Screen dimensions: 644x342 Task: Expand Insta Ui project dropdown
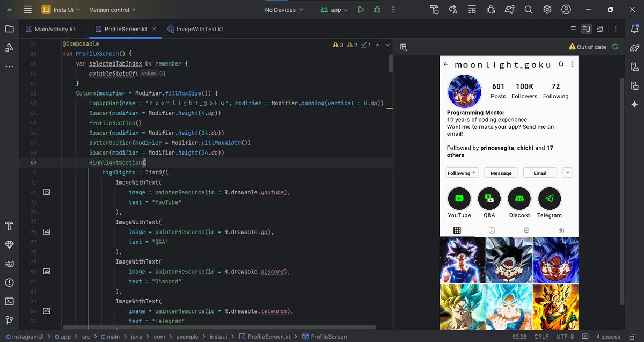point(61,10)
